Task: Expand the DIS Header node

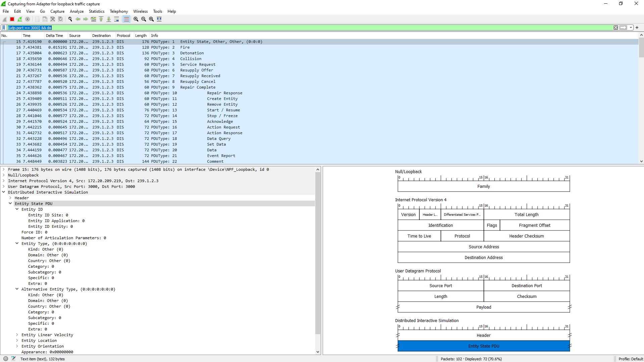Action: tap(10, 198)
